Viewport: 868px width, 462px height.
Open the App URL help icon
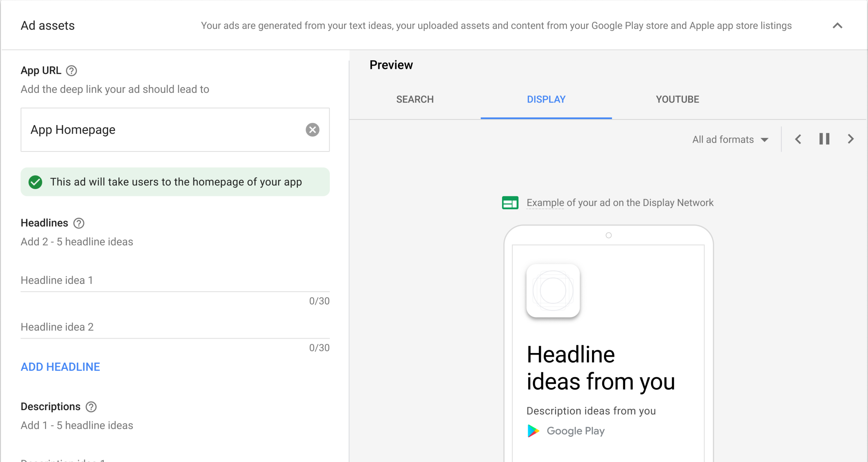click(x=71, y=71)
